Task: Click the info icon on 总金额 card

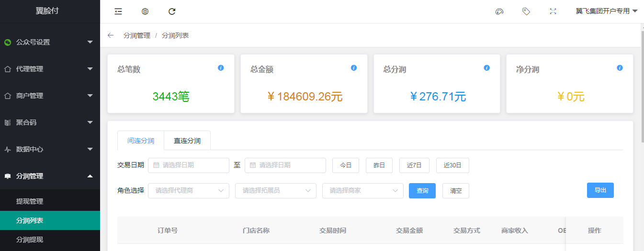Action: tap(354, 68)
